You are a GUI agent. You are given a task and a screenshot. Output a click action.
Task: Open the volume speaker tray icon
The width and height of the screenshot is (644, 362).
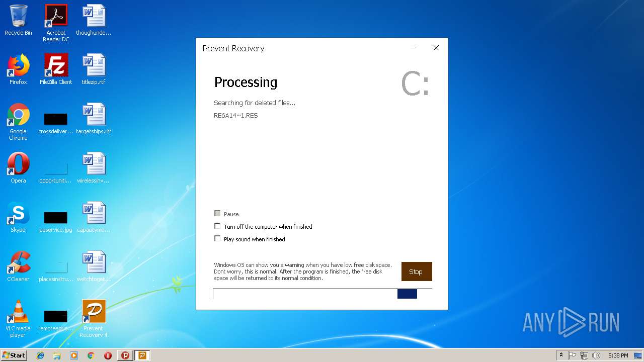[596, 355]
